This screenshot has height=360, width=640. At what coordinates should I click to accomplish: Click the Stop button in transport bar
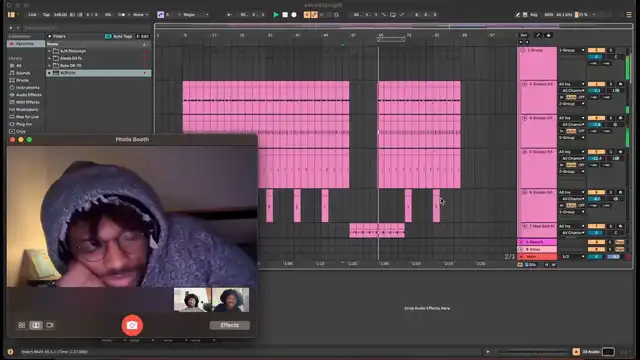tap(285, 15)
